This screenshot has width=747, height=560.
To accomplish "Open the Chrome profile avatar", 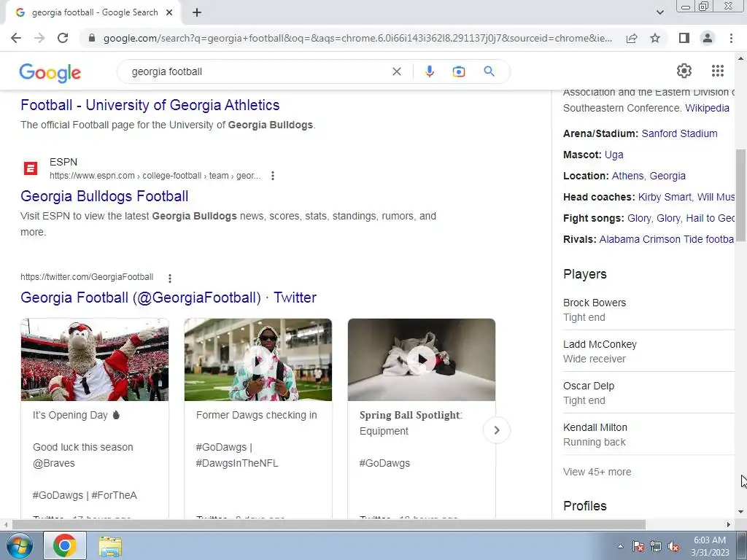I will 708,38.
